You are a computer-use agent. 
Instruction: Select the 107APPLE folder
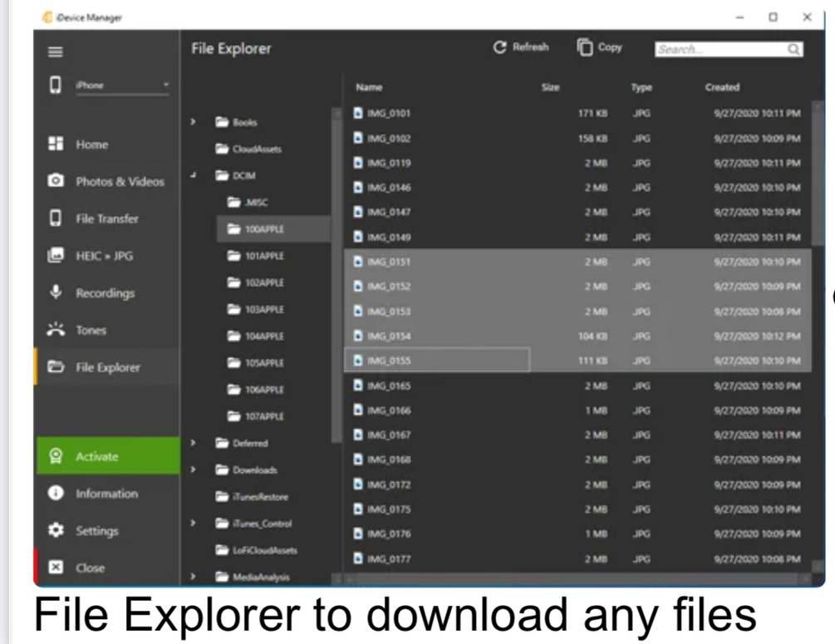click(256, 416)
